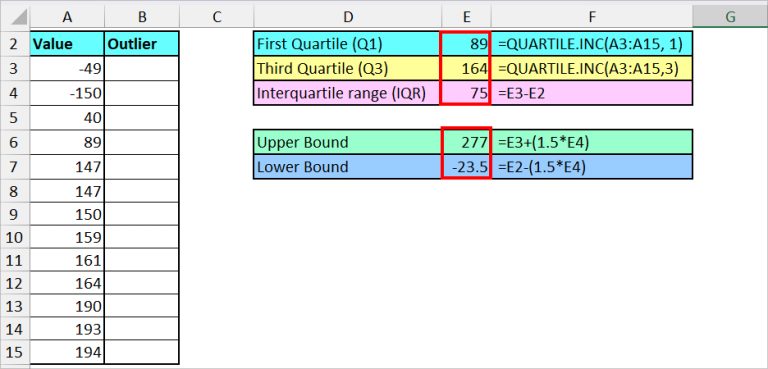Select column B header
This screenshot has height=369, width=768.
click(142, 17)
